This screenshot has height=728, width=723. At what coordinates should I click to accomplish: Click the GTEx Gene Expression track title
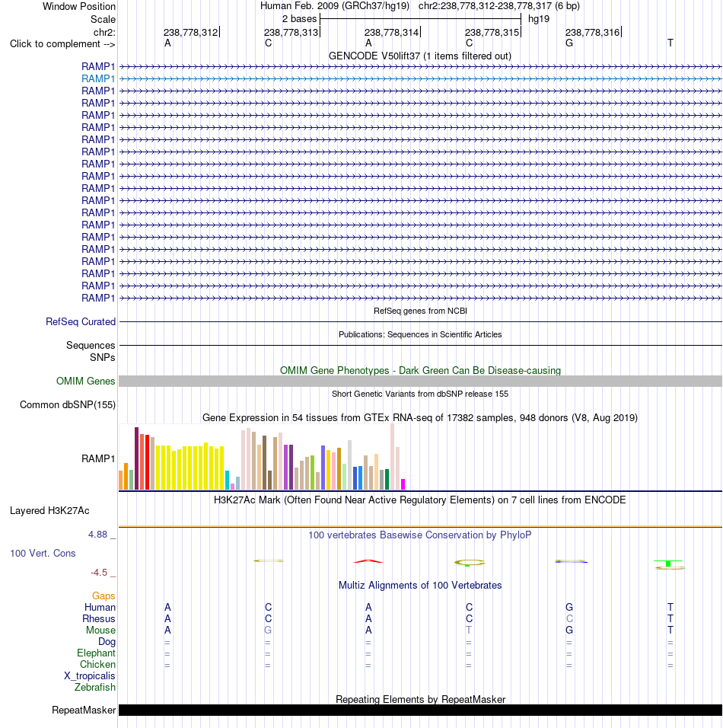[x=419, y=418]
